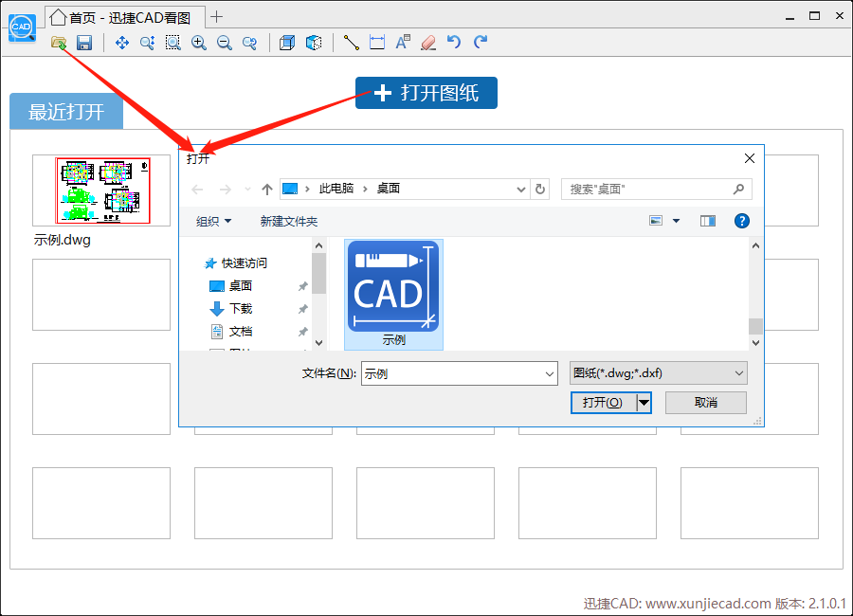
Task: Zoom out with the minus magnifier
Action: point(224,43)
